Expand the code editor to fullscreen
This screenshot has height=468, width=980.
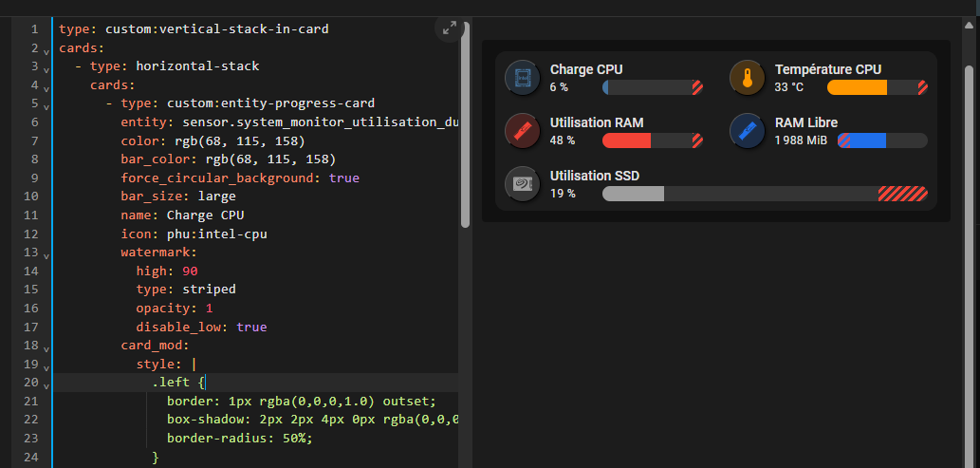click(x=450, y=28)
